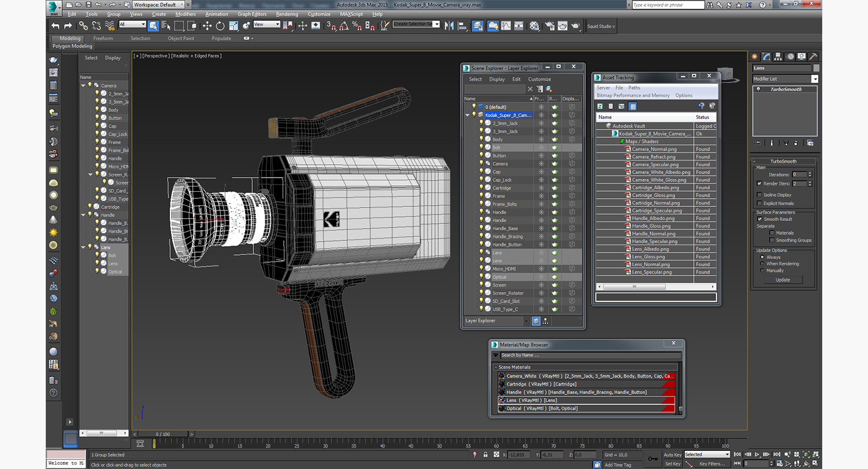Image resolution: width=868 pixels, height=469 pixels.
Task: Choose the Select and Move tool
Action: [207, 26]
